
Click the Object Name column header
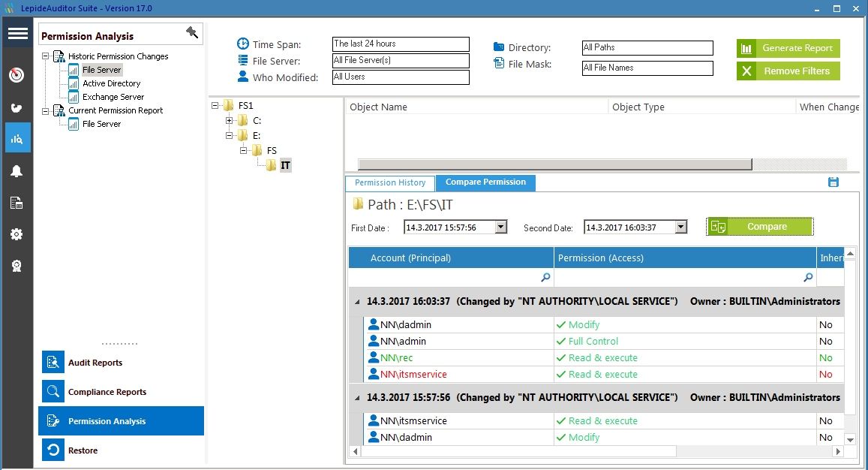click(476, 107)
